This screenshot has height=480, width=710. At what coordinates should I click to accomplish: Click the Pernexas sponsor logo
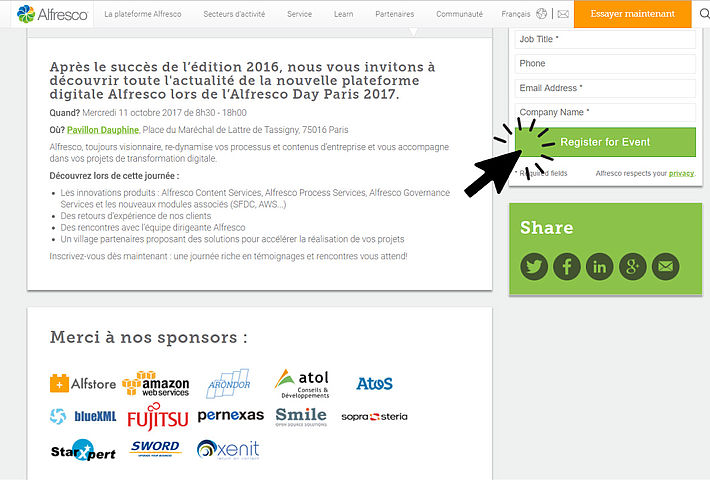pyautogui.click(x=230, y=415)
